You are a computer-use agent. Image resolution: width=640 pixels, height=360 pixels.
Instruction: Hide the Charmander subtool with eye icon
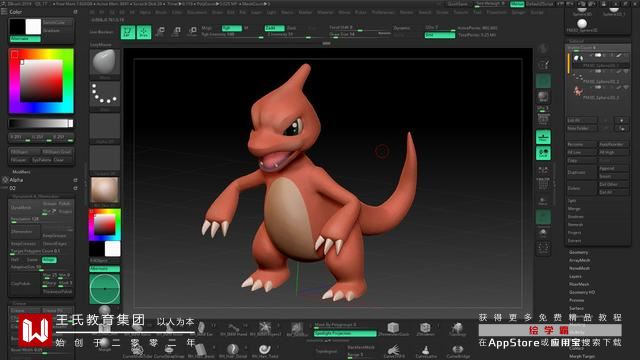click(626, 87)
